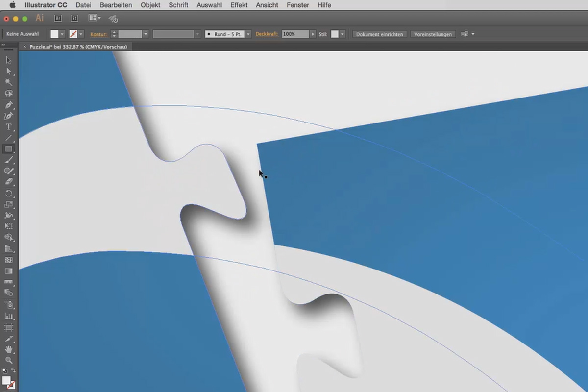The height and width of the screenshot is (392, 588).
Task: Click the Voreinstellungen button
Action: [x=433, y=34]
